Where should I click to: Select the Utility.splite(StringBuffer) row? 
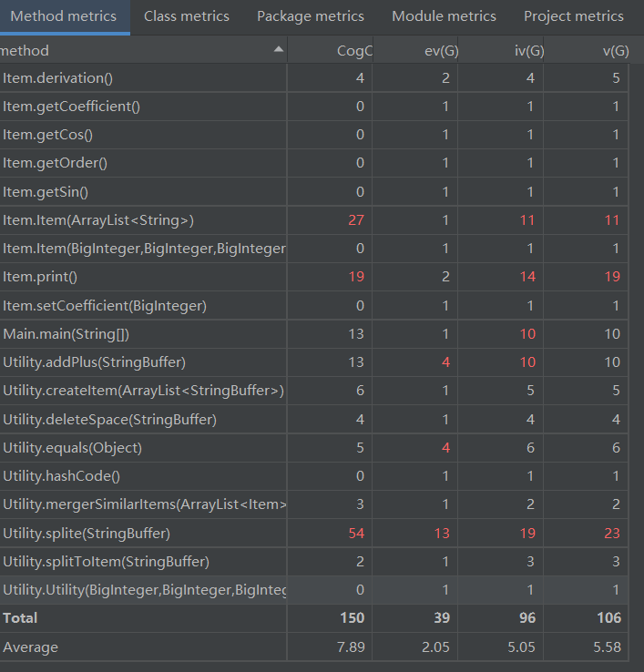point(314,534)
